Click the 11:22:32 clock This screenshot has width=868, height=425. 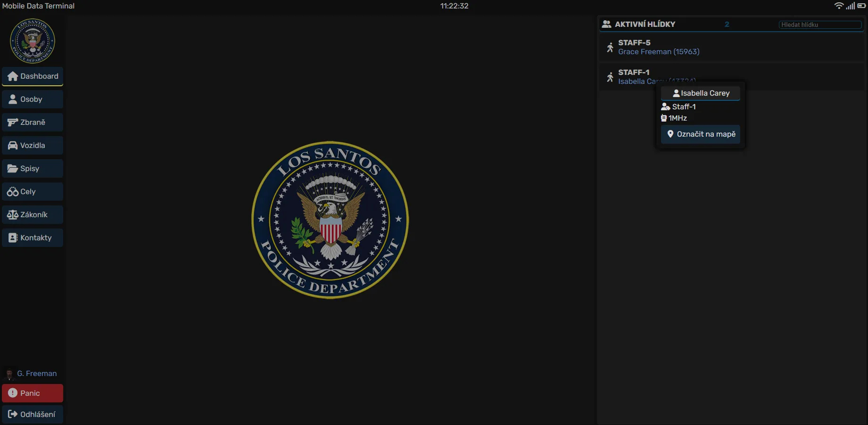[x=455, y=6]
